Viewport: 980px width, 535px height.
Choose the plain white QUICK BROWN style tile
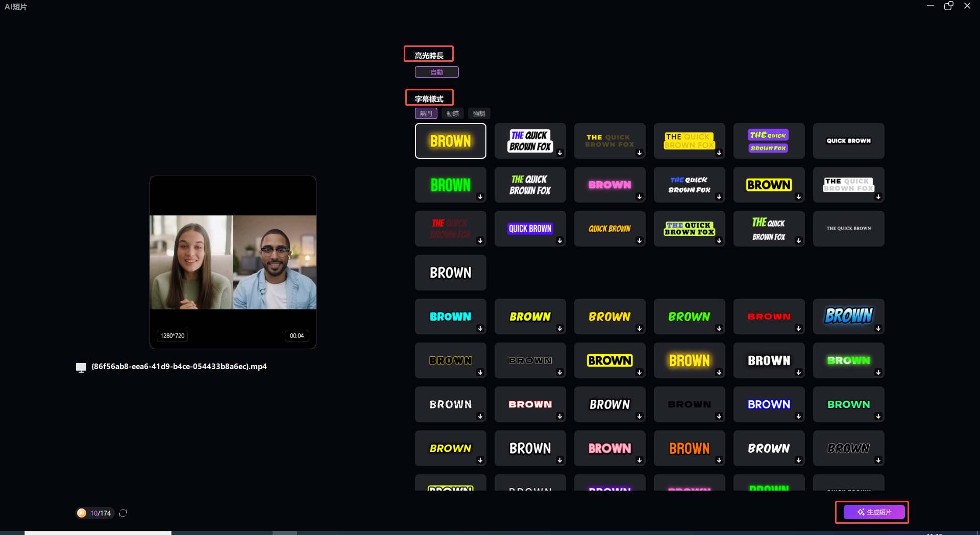click(848, 141)
